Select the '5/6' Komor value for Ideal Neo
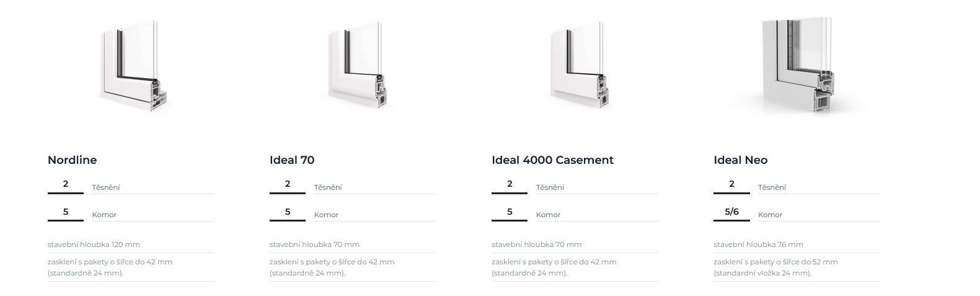980x296 pixels. click(x=731, y=212)
